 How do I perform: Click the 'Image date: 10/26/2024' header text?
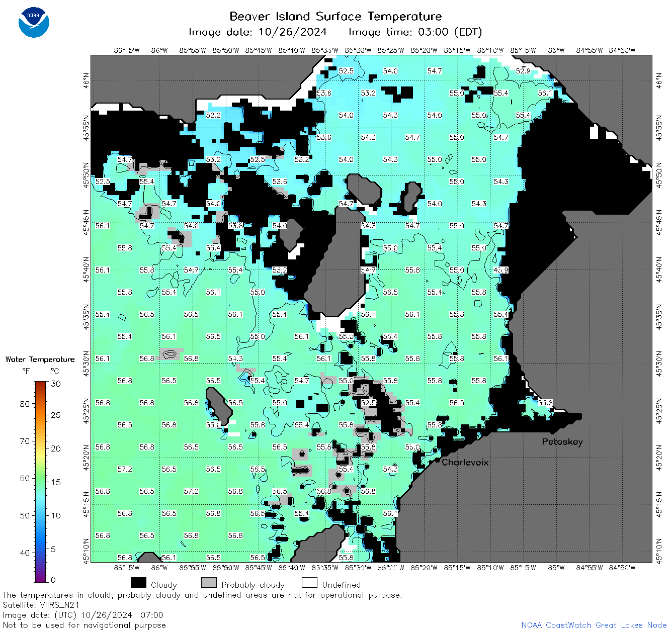[258, 32]
